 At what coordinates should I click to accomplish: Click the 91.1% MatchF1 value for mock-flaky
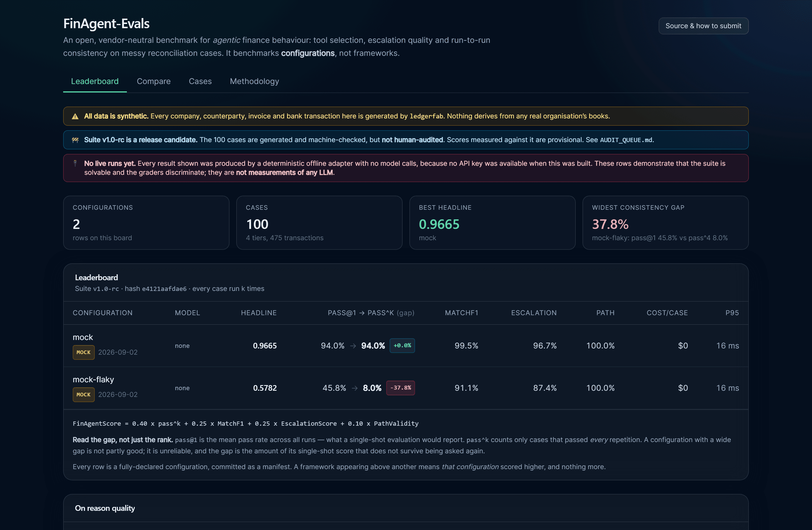pos(466,388)
